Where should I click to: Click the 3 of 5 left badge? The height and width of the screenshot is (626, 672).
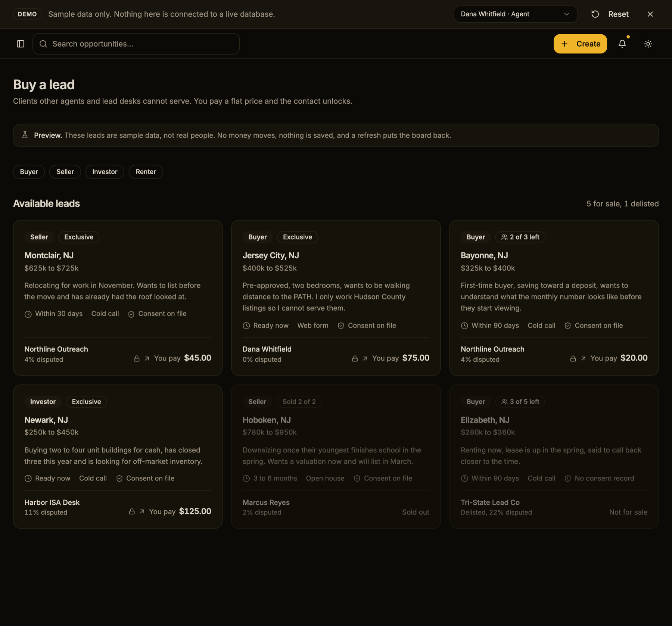pos(520,402)
